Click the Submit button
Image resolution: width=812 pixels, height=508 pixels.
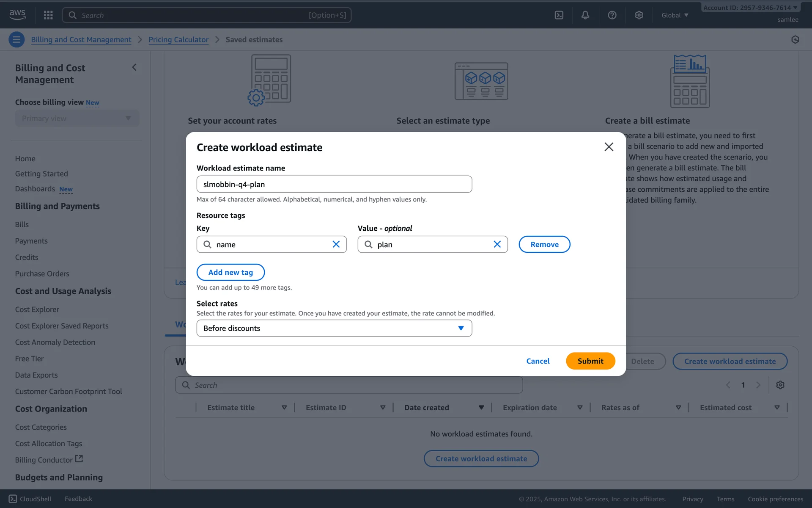click(x=590, y=361)
